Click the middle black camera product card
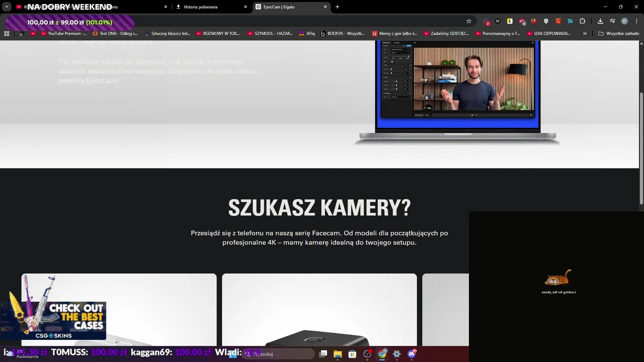Viewport: 644px width, 362px height. [x=319, y=310]
